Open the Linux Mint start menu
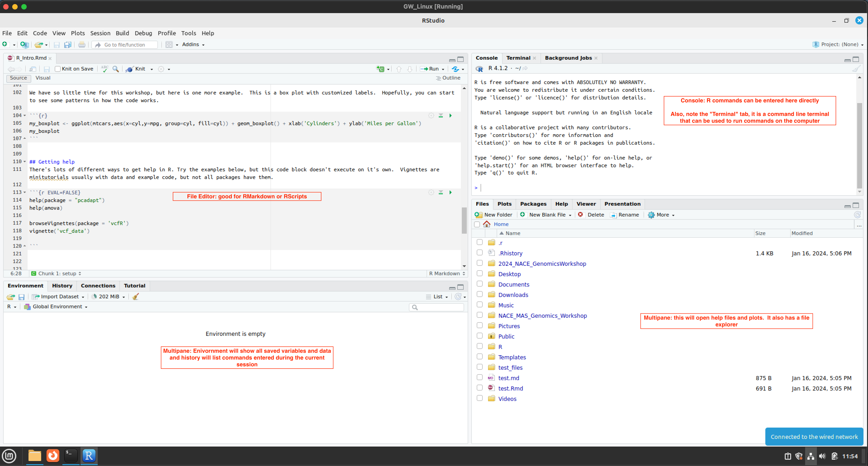This screenshot has height=466, width=868. coord(9,456)
